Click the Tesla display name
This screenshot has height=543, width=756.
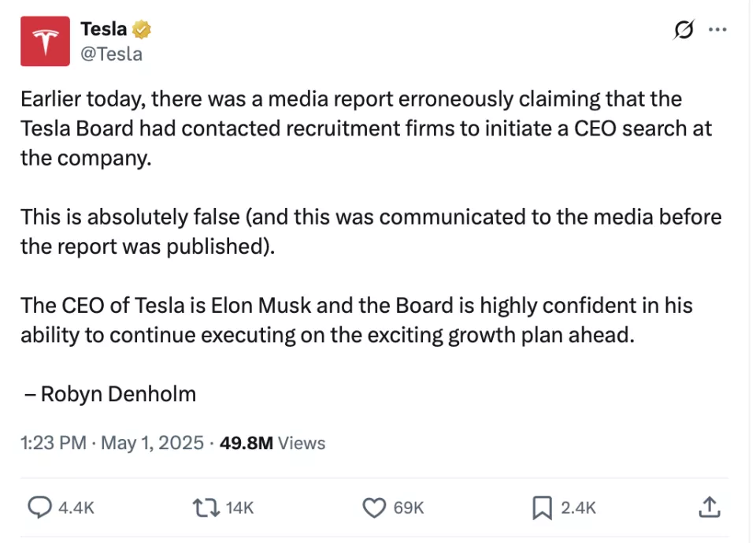104,29
